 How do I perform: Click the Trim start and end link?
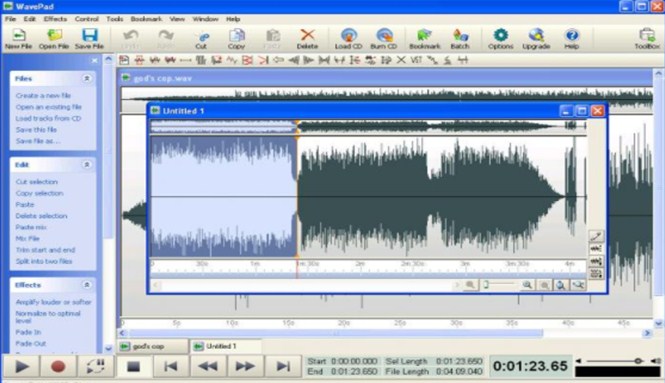click(x=45, y=250)
